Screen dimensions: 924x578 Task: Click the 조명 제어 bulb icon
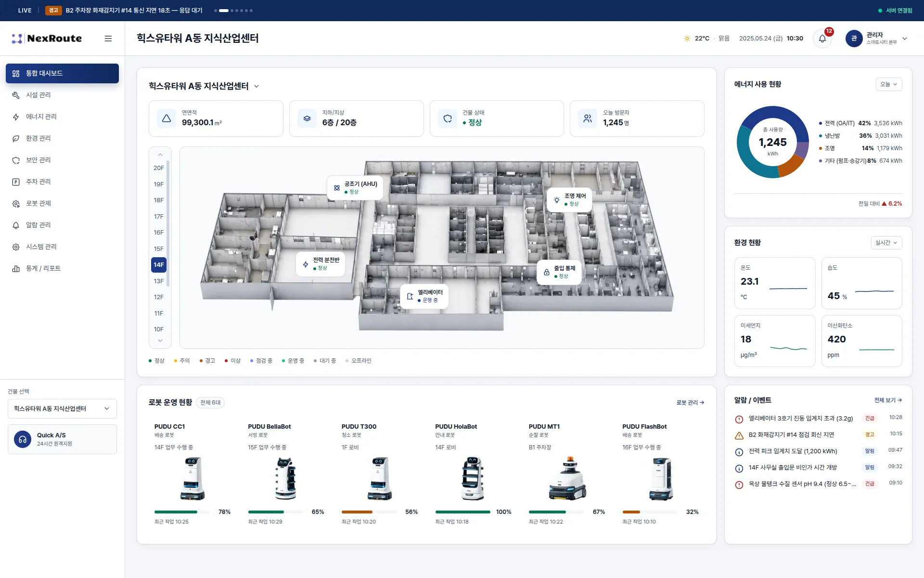[x=557, y=200]
